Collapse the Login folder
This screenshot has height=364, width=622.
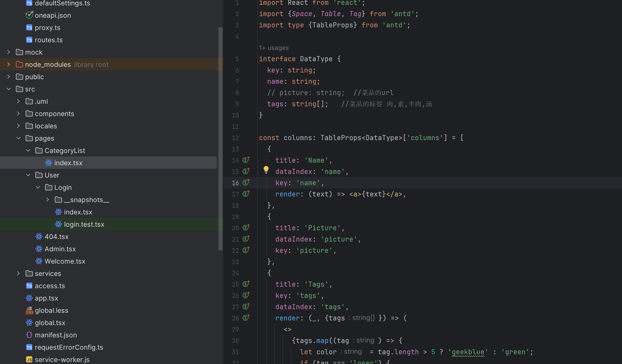(38, 188)
